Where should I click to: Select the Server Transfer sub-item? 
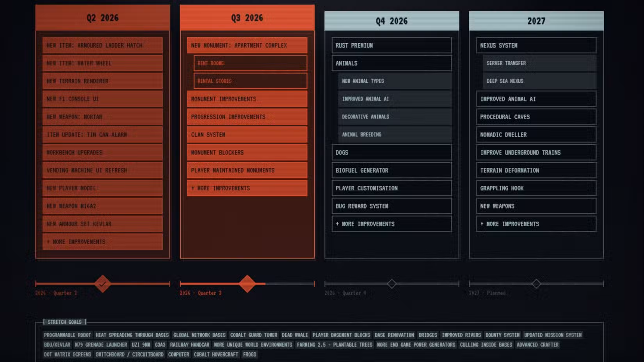539,63
